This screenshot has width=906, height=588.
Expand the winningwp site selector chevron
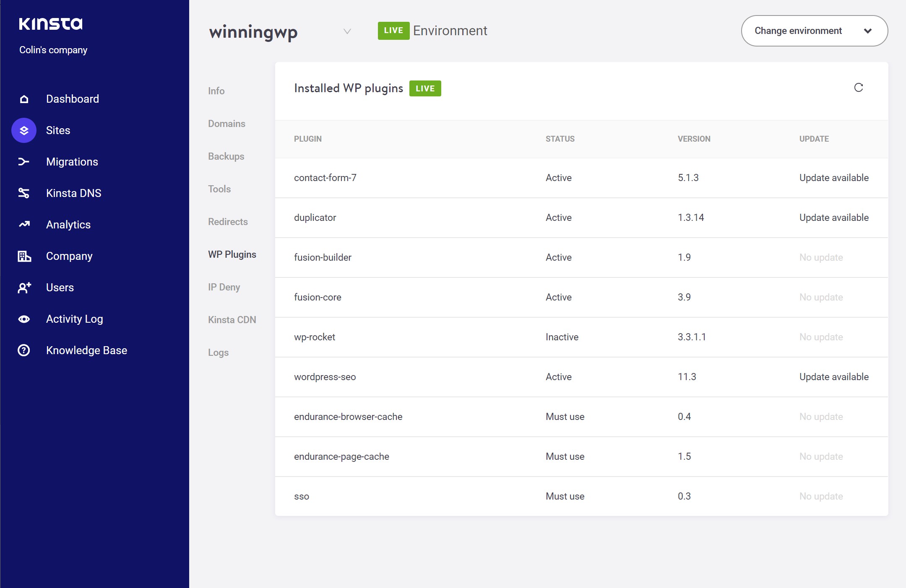(x=347, y=31)
